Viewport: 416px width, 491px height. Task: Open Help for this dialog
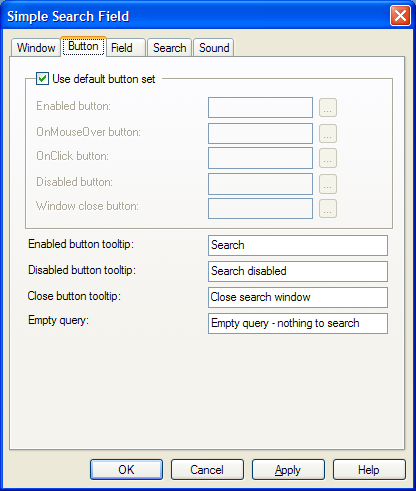coord(369,470)
